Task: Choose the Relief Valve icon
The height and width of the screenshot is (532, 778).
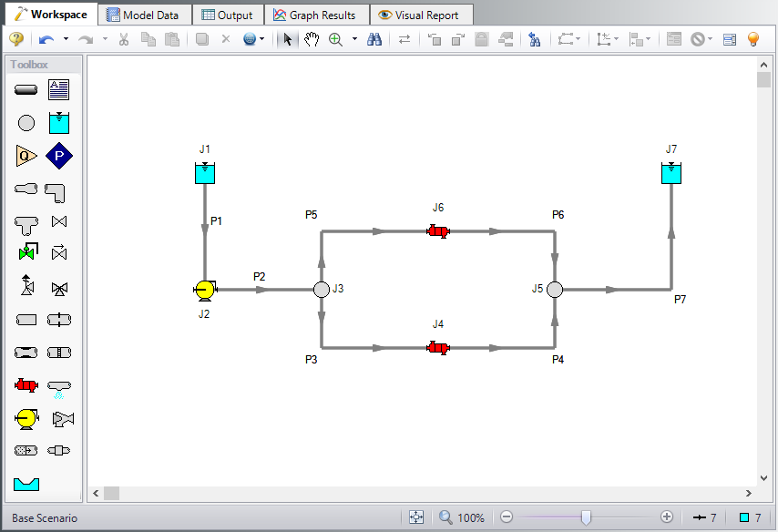Action: coord(27,285)
